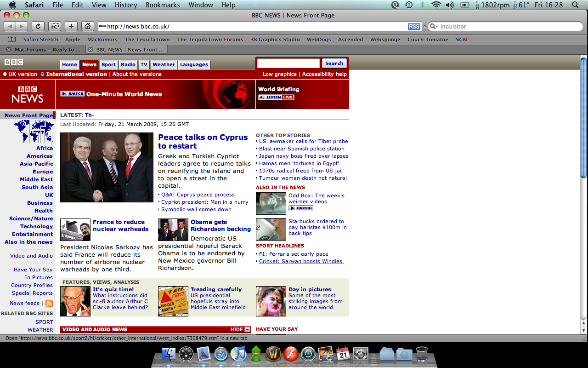This screenshot has height=368, width=588.
Task: Launch iTunes from the dock
Action: tap(238, 354)
